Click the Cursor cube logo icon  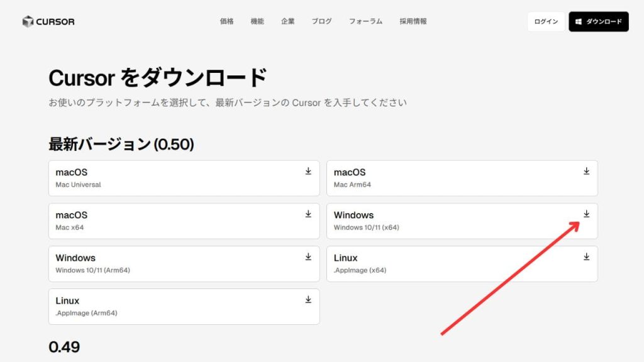[28, 21]
